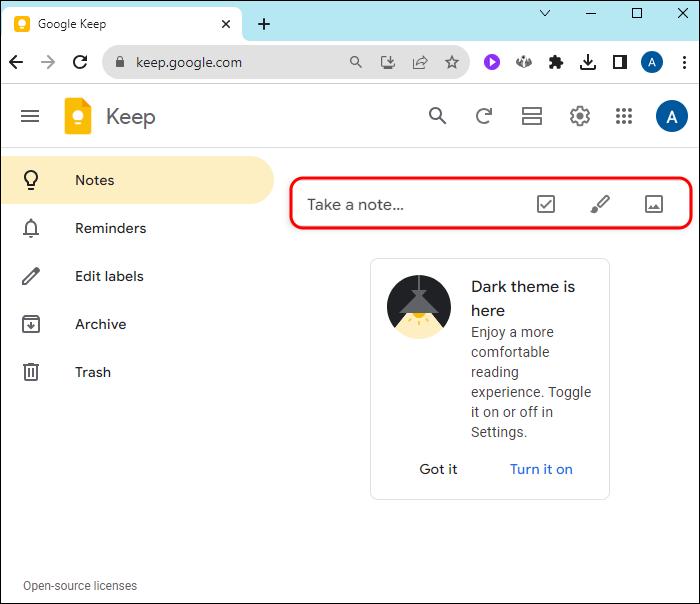Toggle the browser side panel
The height and width of the screenshot is (604, 700).
pyautogui.click(x=620, y=62)
